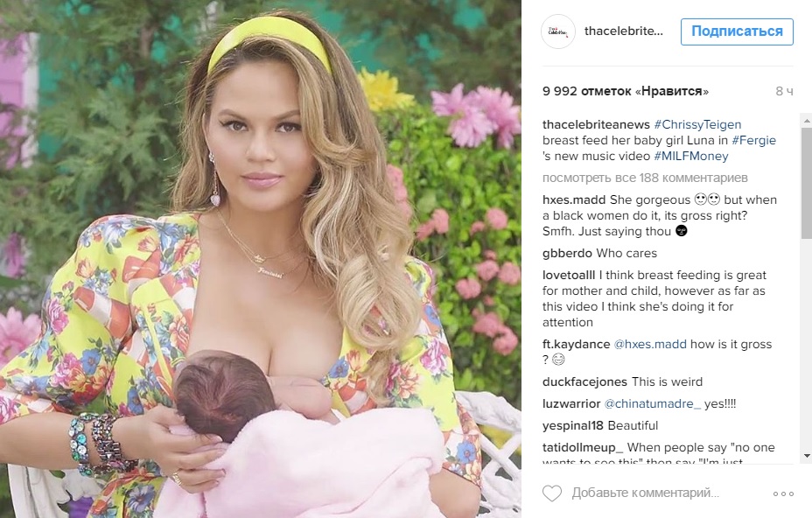Click the scrollbar down arrow in comments
This screenshot has height=518, width=812.
pos(806,456)
